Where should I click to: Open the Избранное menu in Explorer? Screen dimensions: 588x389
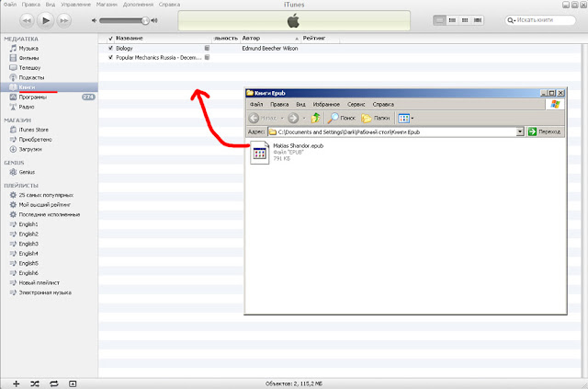pyautogui.click(x=326, y=105)
